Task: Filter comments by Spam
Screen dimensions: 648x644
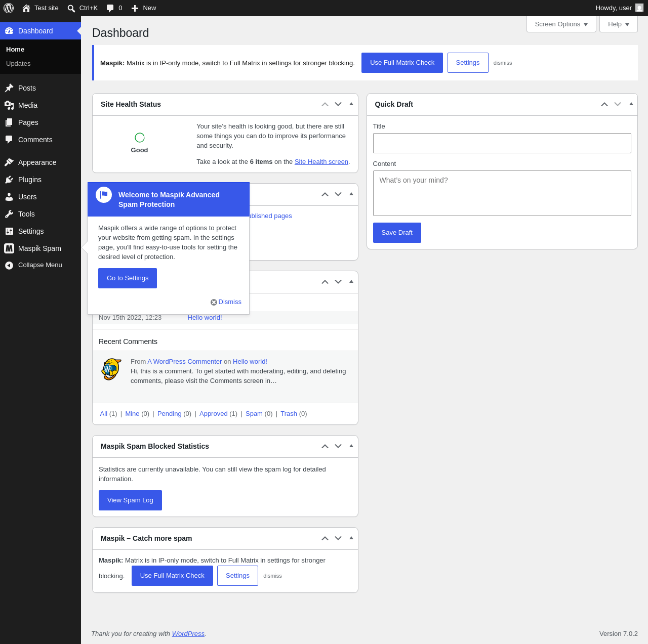Action: [x=254, y=414]
